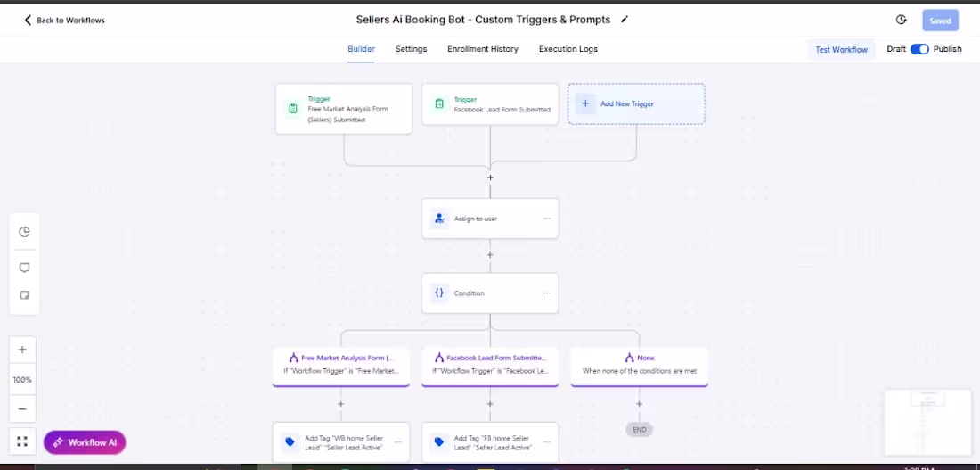Image resolution: width=980 pixels, height=470 pixels.
Task: Select Facebook Lead Form Submitted branch
Action: click(x=490, y=367)
